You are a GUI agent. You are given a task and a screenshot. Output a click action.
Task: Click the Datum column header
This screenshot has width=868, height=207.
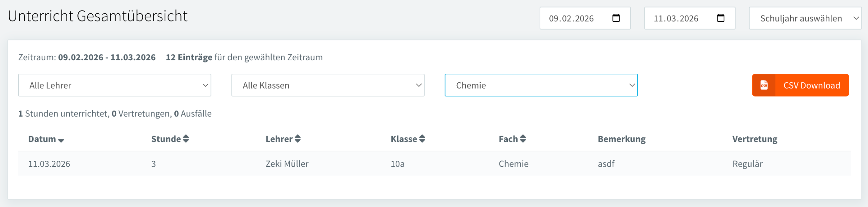[x=42, y=139]
